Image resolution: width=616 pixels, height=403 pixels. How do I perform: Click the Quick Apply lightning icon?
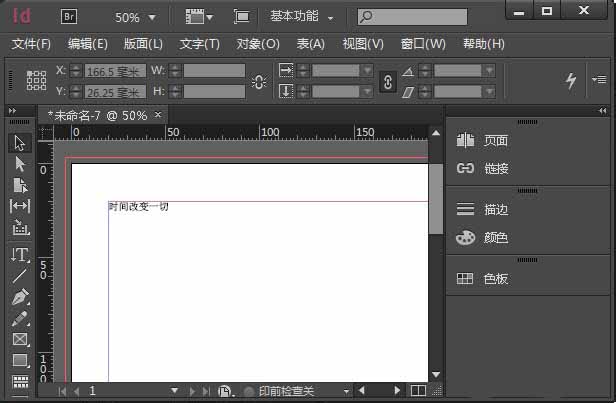(x=571, y=81)
